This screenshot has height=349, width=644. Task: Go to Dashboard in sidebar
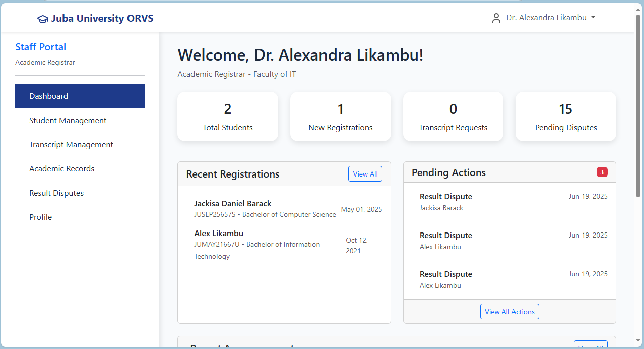80,96
